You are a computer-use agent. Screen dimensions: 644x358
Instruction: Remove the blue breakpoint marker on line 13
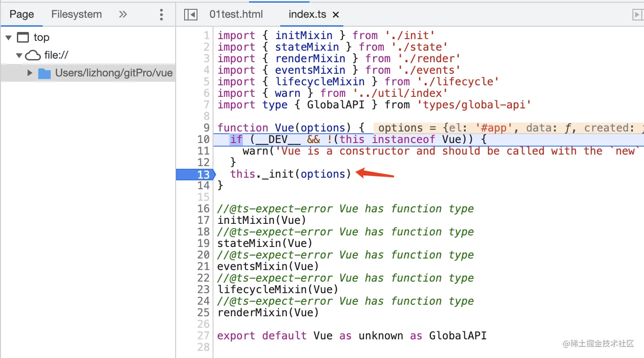pyautogui.click(x=196, y=174)
